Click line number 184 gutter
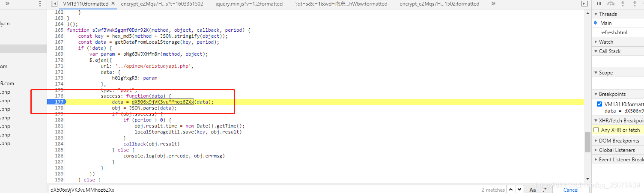 [59, 144]
